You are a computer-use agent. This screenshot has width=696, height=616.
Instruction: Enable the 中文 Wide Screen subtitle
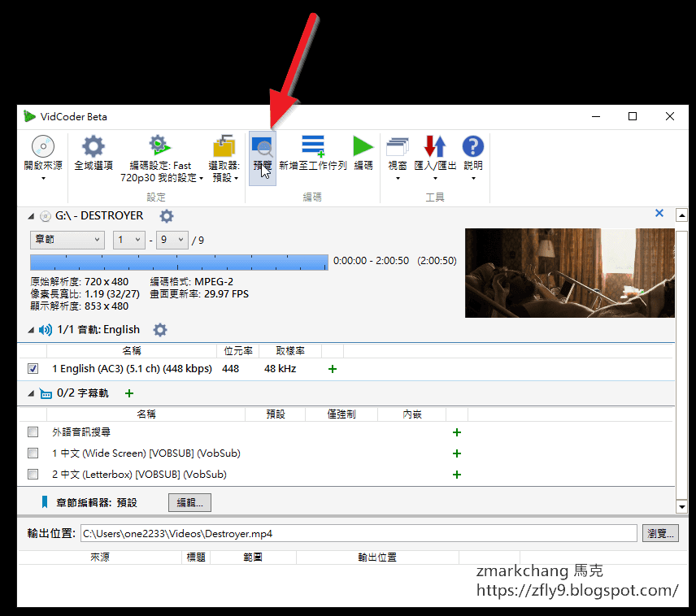point(33,453)
